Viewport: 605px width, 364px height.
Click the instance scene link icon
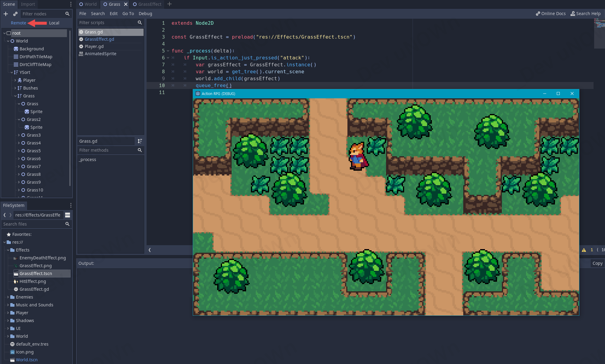pyautogui.click(x=15, y=14)
